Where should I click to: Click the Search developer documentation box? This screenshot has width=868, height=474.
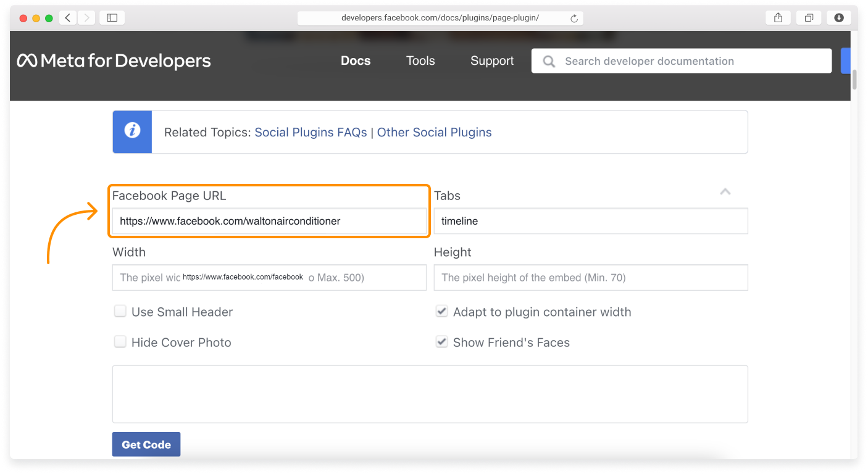coord(682,61)
